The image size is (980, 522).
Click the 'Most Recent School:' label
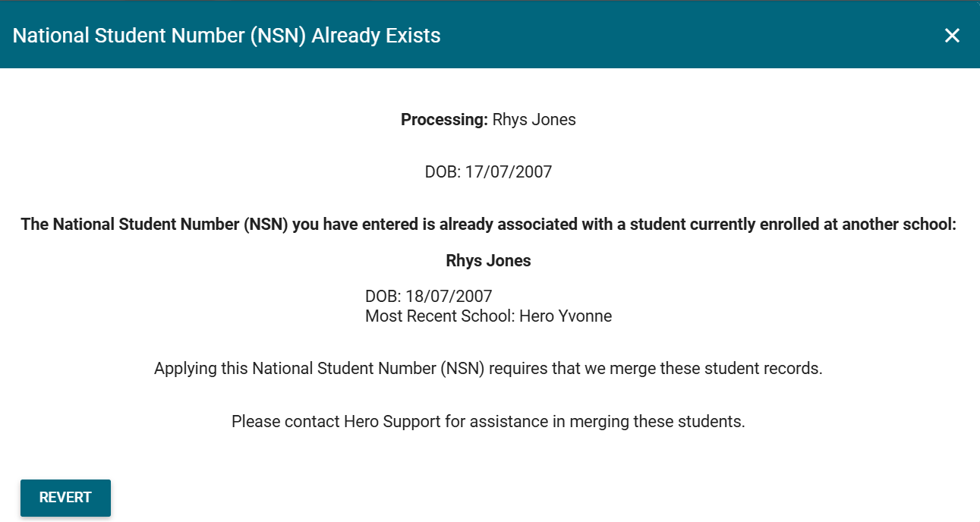(440, 316)
